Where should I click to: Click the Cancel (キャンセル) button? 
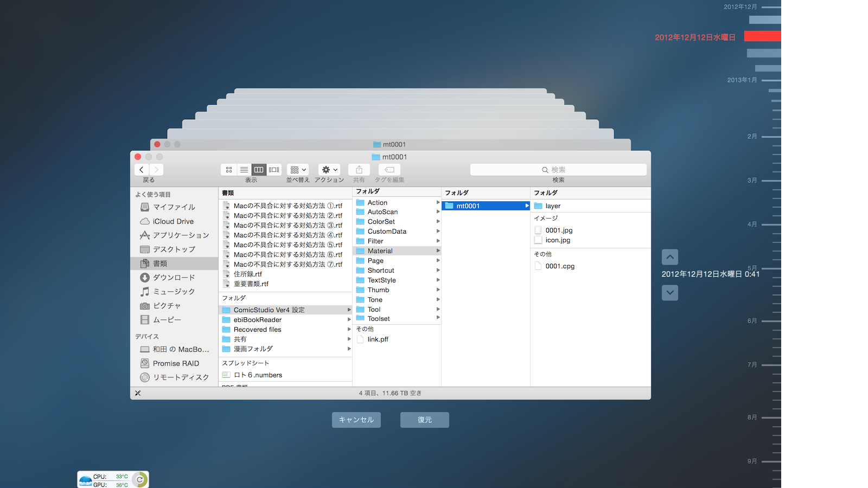point(356,420)
